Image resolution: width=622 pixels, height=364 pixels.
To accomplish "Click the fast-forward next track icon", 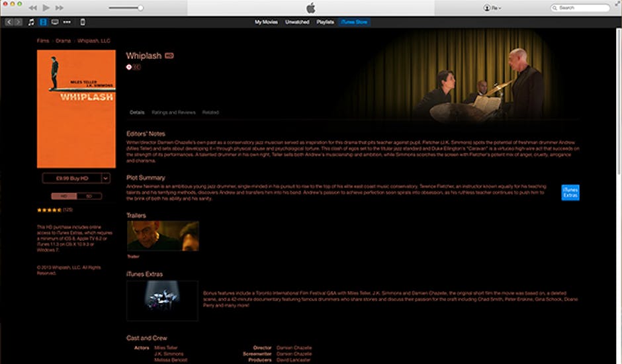I will tap(60, 8).
